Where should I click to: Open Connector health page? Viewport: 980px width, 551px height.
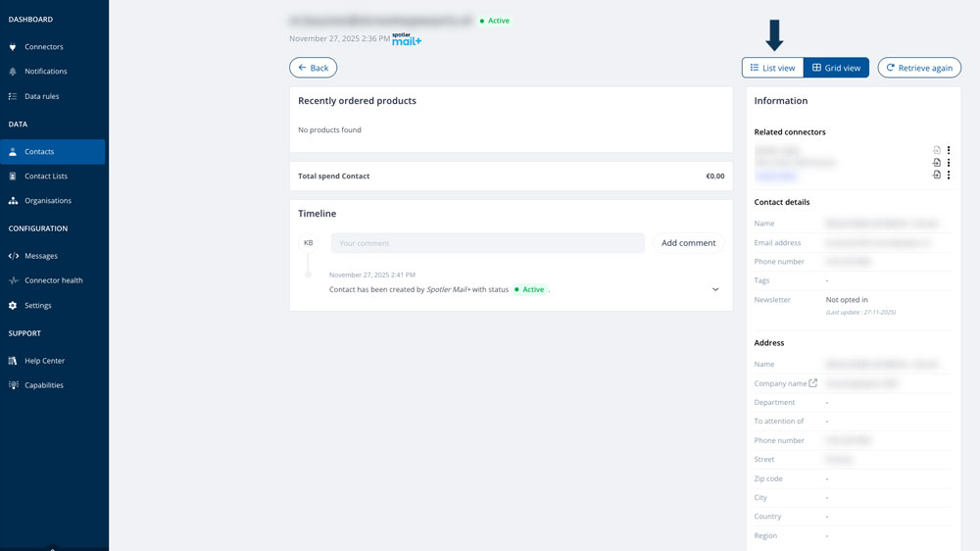pyautogui.click(x=53, y=280)
